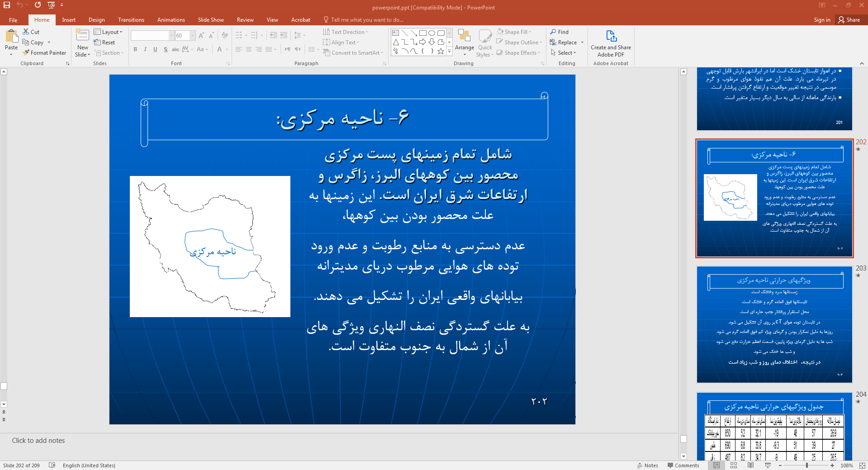This screenshot has width=868, height=470.
Task: Switch to the Insert tab
Action: click(x=69, y=20)
